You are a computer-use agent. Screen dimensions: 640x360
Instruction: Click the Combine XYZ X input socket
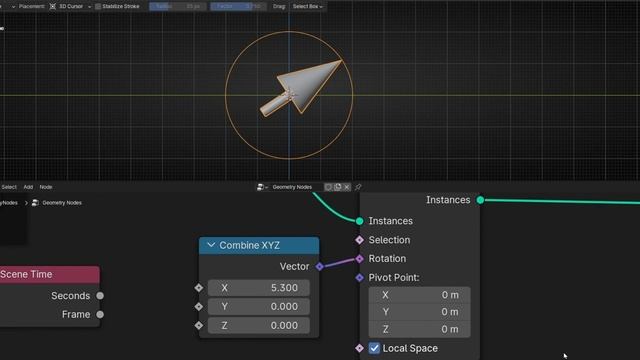199,288
